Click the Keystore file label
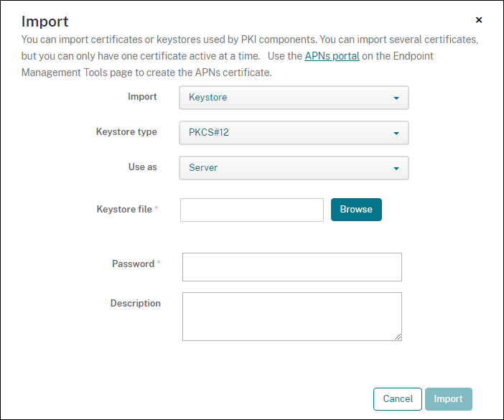Screen dimensions: 504x420 [x=124, y=209]
